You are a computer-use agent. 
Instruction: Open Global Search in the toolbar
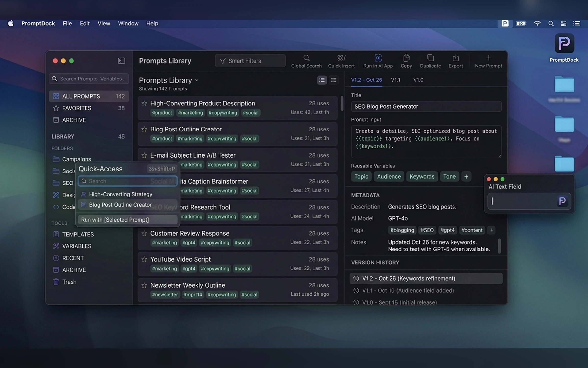306,61
